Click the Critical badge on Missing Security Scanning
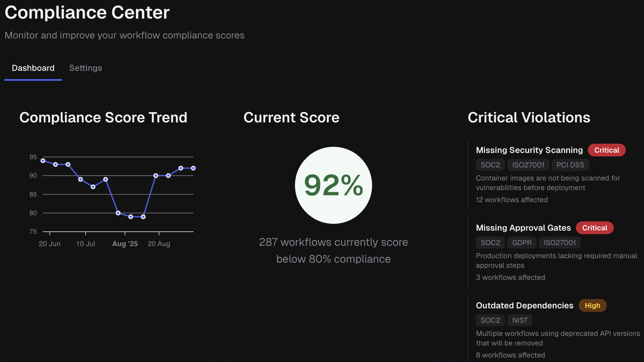Image resolution: width=644 pixels, height=362 pixels. tap(606, 150)
